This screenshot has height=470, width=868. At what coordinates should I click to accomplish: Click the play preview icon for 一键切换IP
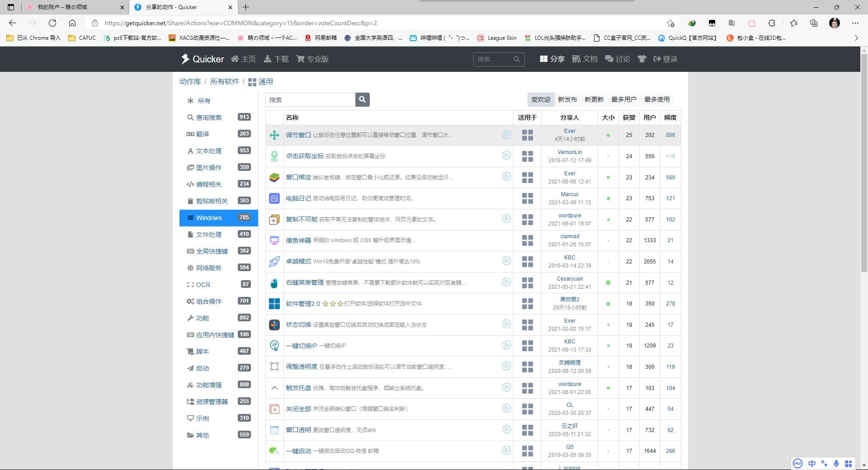click(506, 345)
